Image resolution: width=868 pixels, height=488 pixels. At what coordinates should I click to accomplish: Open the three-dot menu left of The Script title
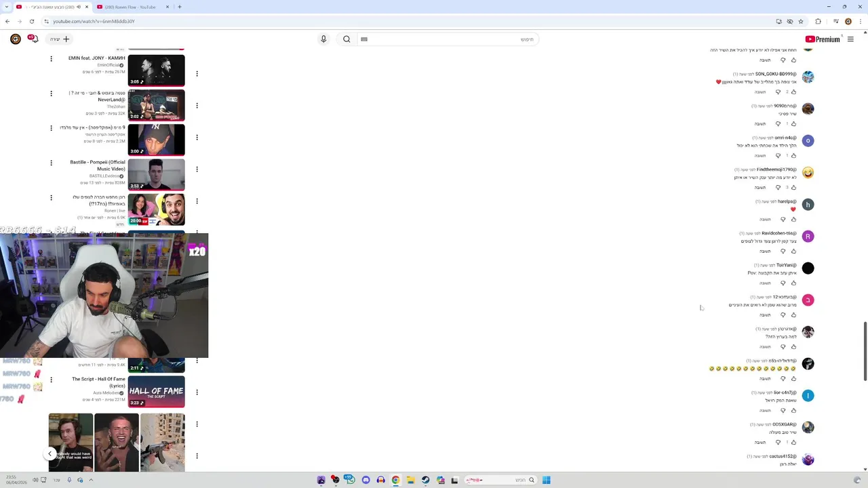point(51,380)
